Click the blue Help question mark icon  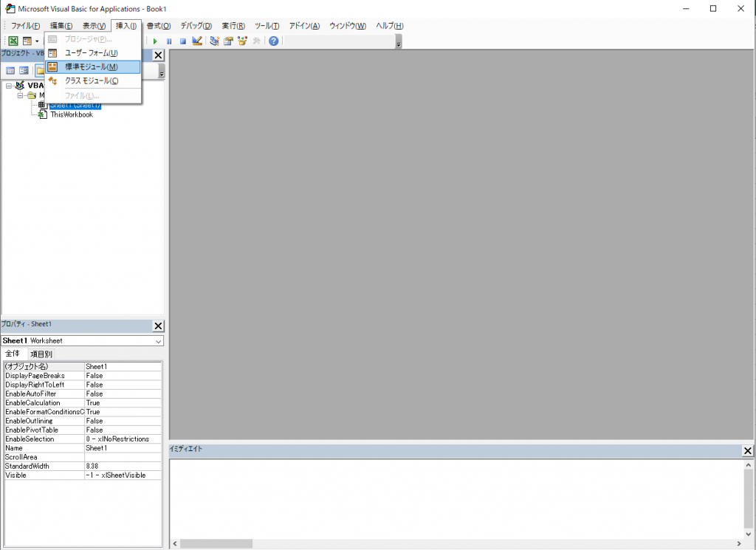pyautogui.click(x=273, y=41)
